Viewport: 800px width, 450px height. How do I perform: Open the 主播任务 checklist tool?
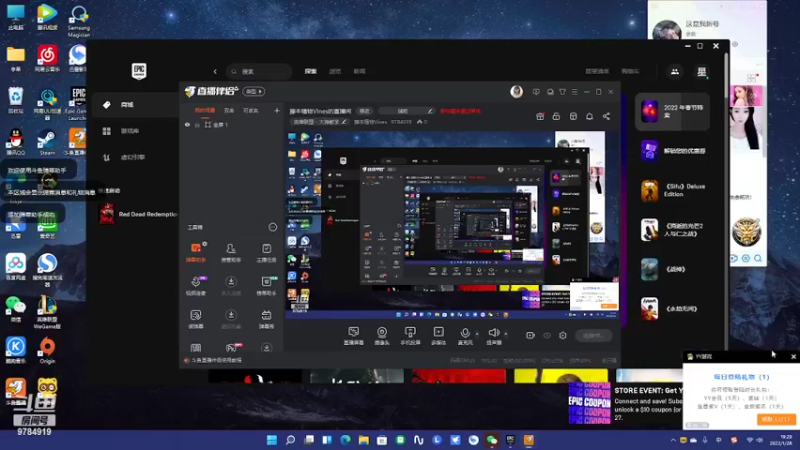(266, 252)
